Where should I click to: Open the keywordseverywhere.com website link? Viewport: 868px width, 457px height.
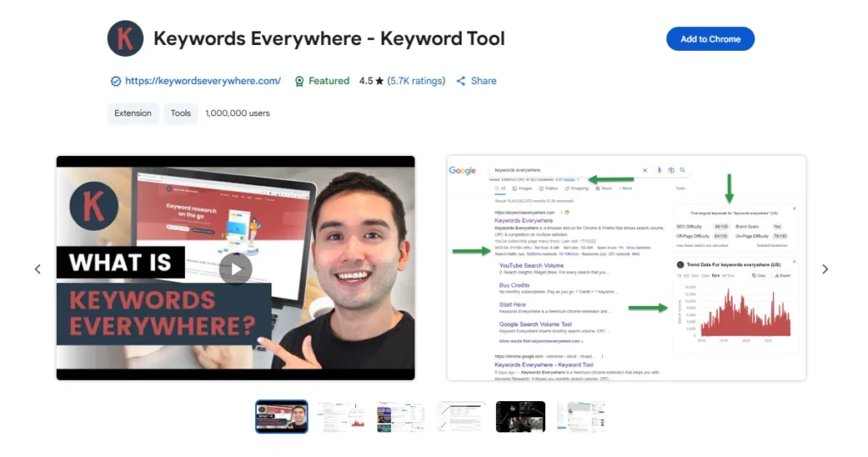pyautogui.click(x=203, y=81)
